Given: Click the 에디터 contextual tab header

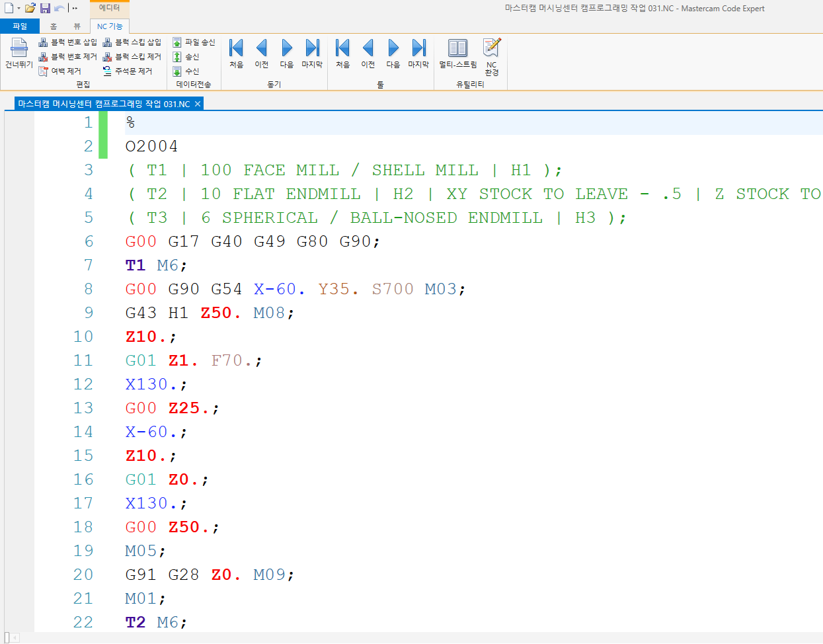Looking at the screenshot, I should coord(110,8).
